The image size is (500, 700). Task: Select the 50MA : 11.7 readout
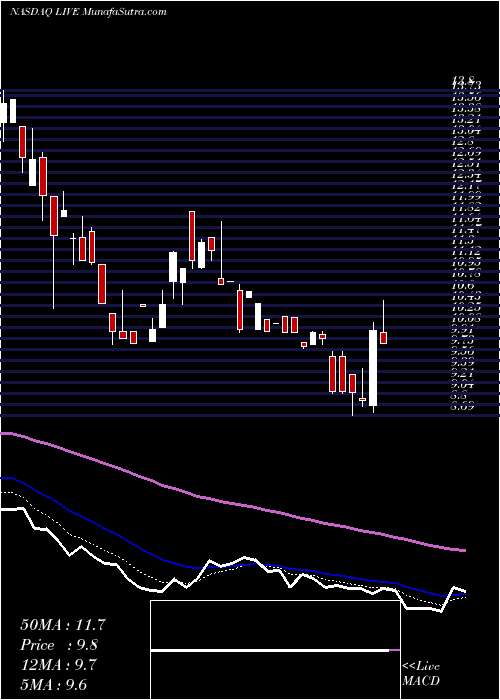tap(63, 625)
